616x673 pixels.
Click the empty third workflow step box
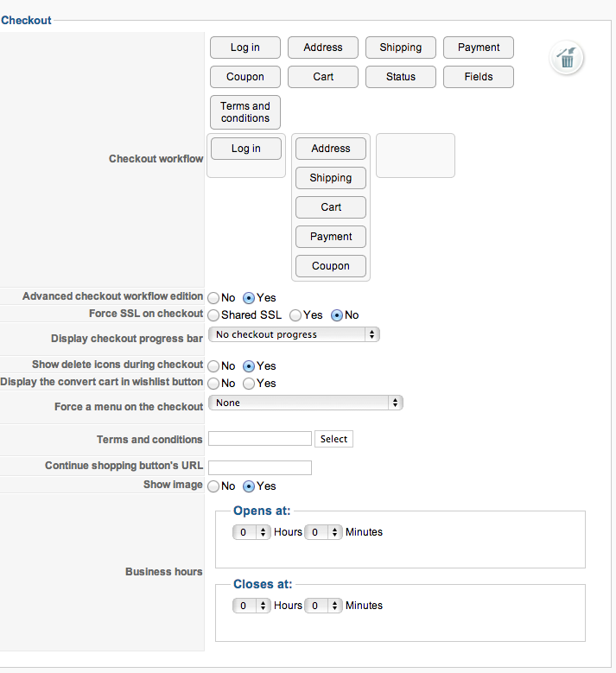click(x=416, y=156)
